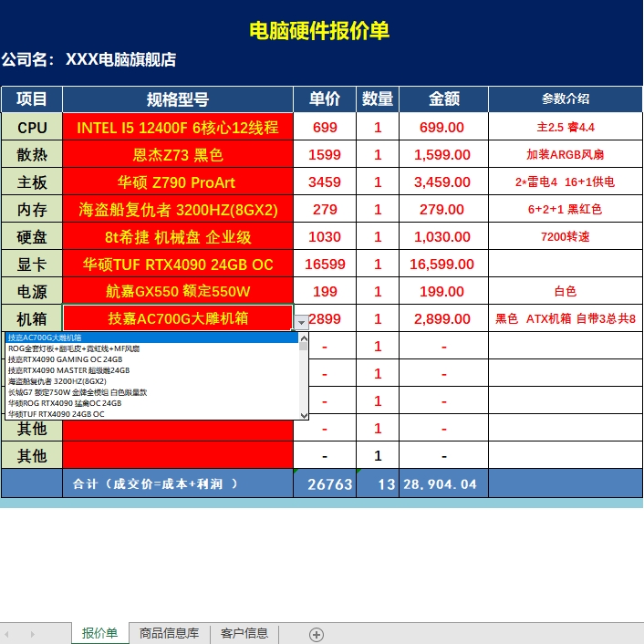
Task: Click the 电脑硬件报价单 title
Action: pyautogui.click(x=319, y=31)
